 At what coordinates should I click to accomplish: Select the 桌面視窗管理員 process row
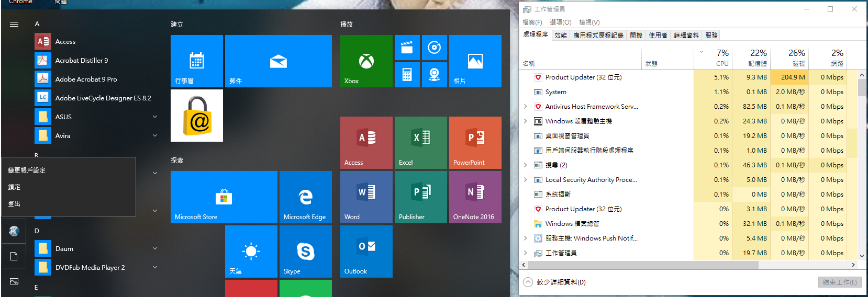[688, 135]
